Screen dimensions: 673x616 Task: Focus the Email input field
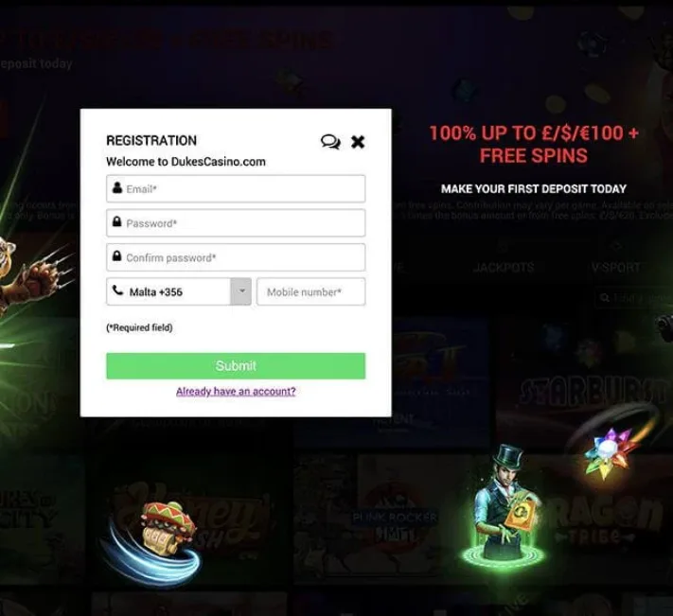pos(236,188)
